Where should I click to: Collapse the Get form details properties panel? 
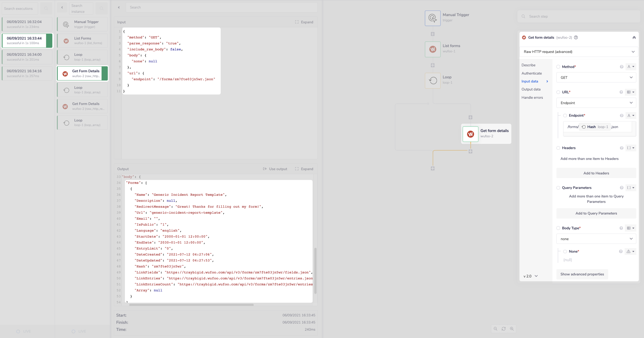click(x=634, y=37)
